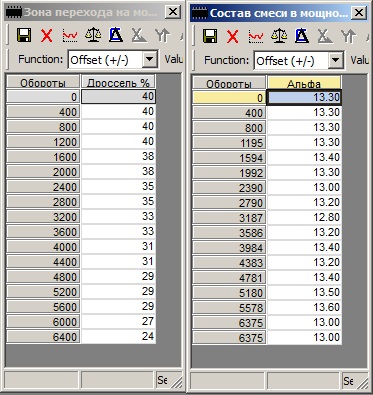Click grayed X-axis icon in Состав смеси window
373x395 pixels.
tap(325, 36)
